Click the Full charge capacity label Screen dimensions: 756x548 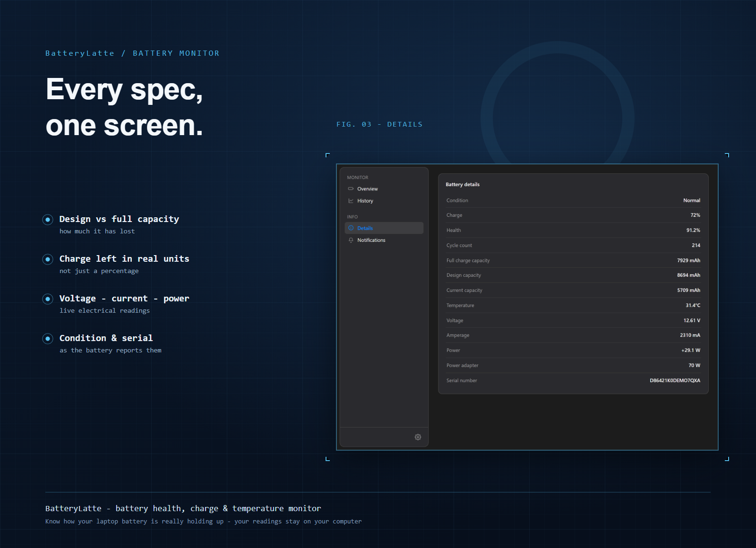[468, 260]
